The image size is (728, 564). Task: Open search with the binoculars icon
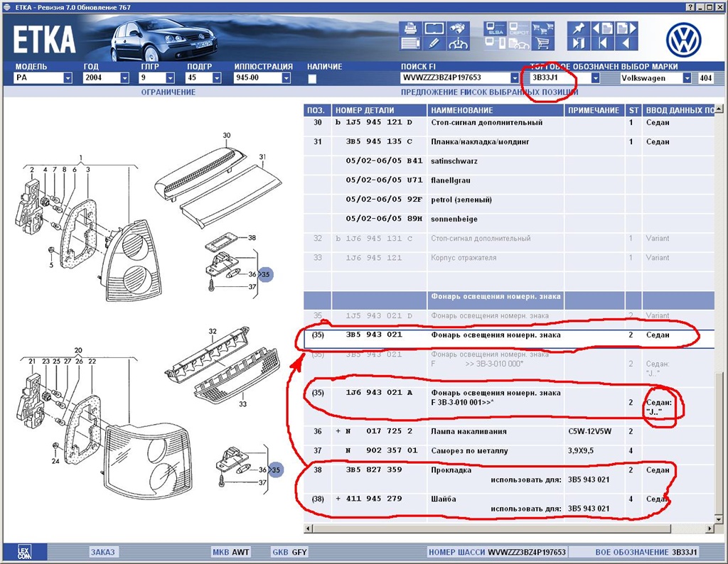(457, 28)
